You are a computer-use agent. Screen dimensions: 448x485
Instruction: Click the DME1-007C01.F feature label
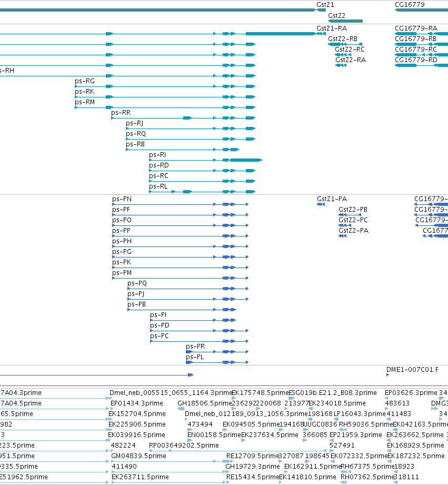(x=412, y=370)
